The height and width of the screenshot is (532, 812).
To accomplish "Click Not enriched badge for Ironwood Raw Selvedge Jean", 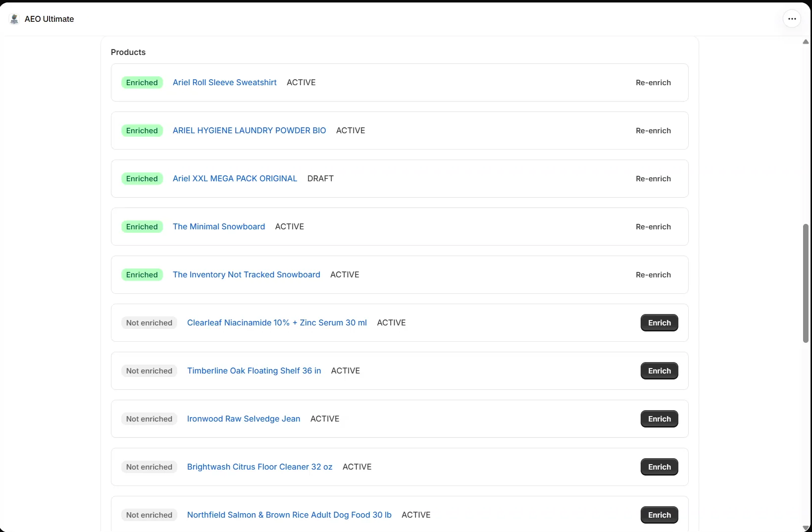I will (x=149, y=419).
